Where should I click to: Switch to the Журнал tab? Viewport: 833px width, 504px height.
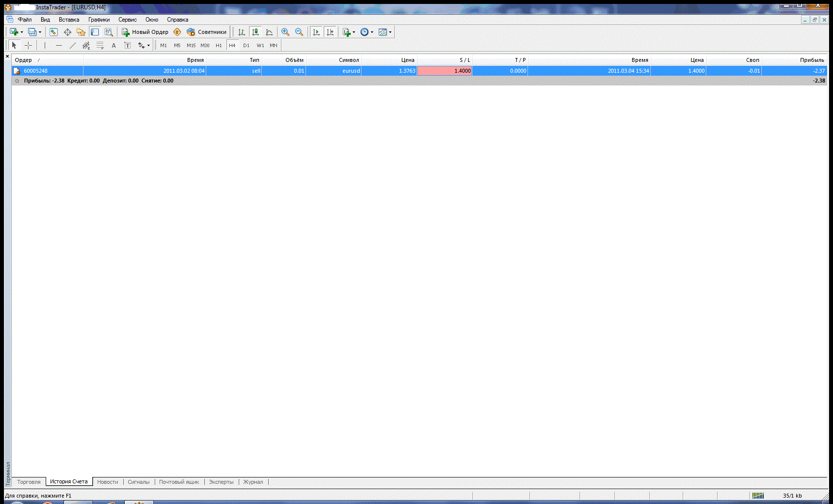tap(253, 482)
